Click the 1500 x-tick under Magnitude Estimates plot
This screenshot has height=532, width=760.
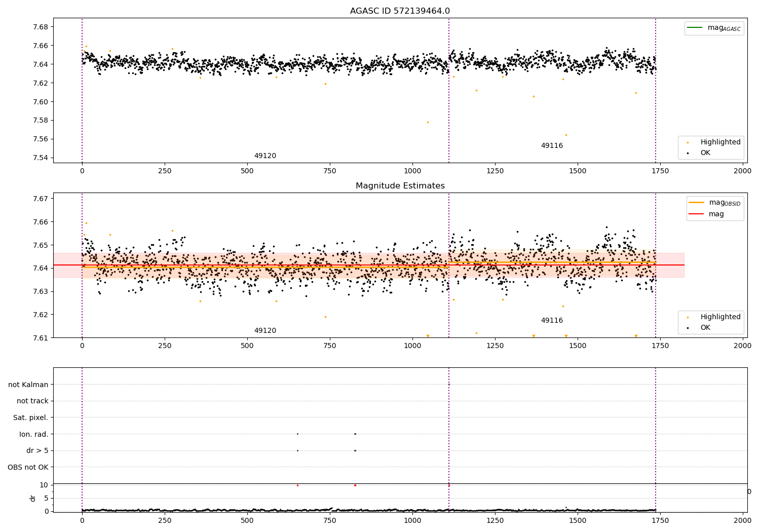click(578, 346)
